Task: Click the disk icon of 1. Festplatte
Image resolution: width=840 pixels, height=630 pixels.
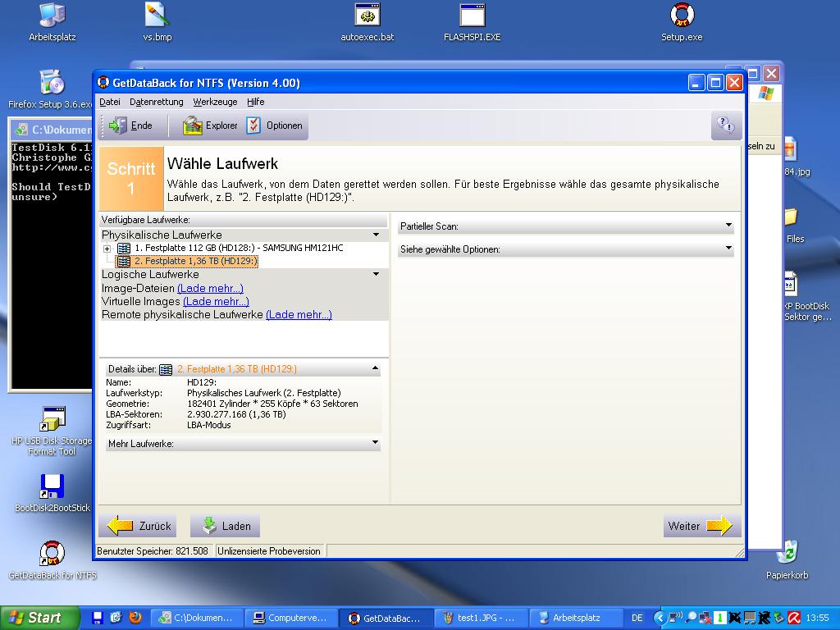Action: pos(124,248)
